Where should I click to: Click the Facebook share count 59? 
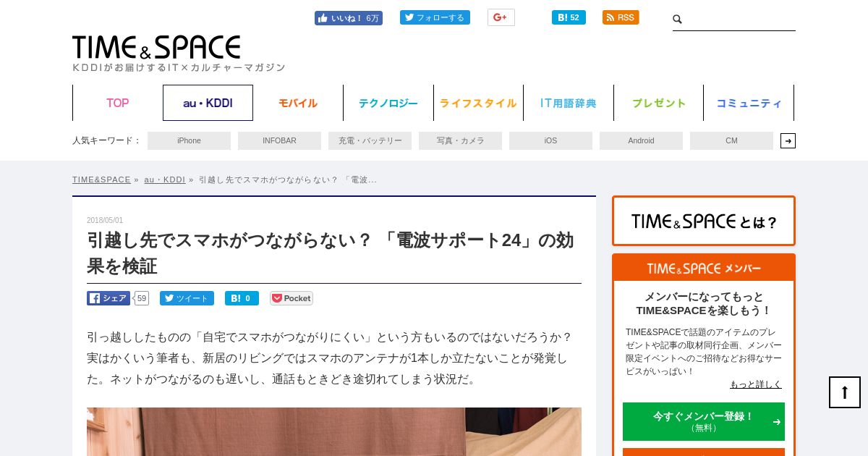coord(141,298)
